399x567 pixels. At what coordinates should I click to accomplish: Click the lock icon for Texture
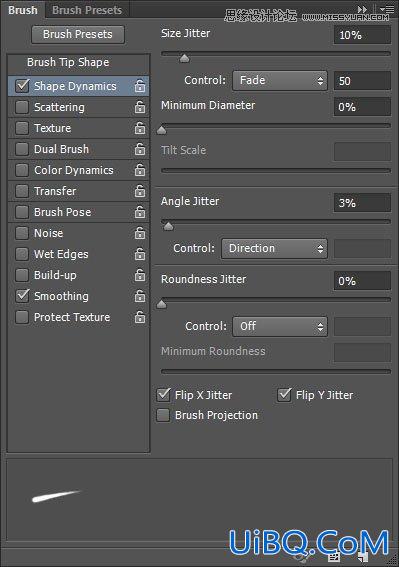tap(140, 128)
